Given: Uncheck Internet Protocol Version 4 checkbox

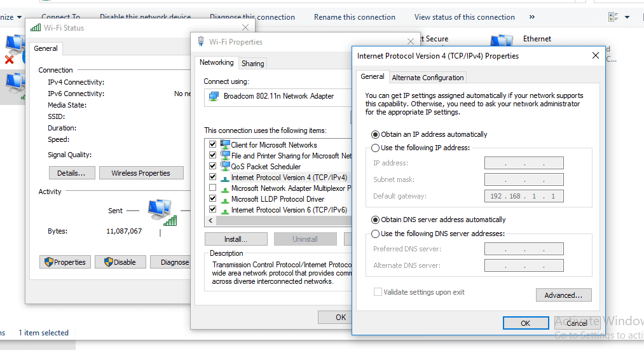Looking at the screenshot, I should [212, 177].
